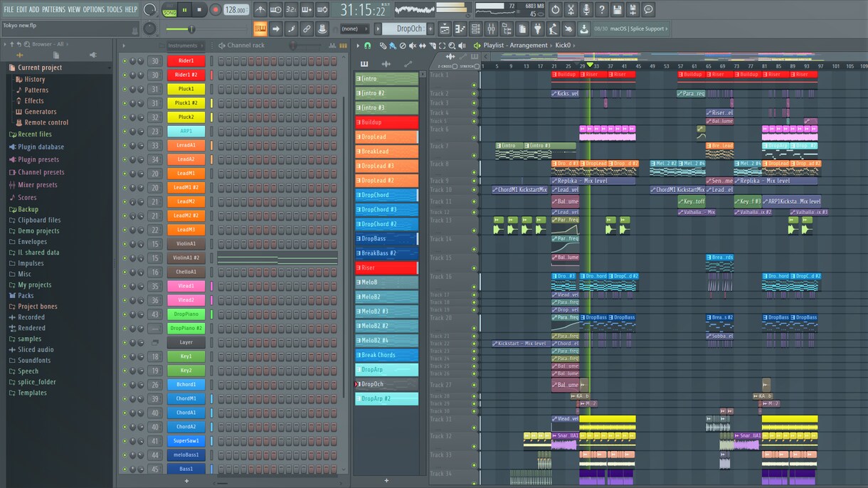The width and height of the screenshot is (868, 488).
Task: Select the playlist paint brush tool
Action: pyautogui.click(x=392, y=46)
